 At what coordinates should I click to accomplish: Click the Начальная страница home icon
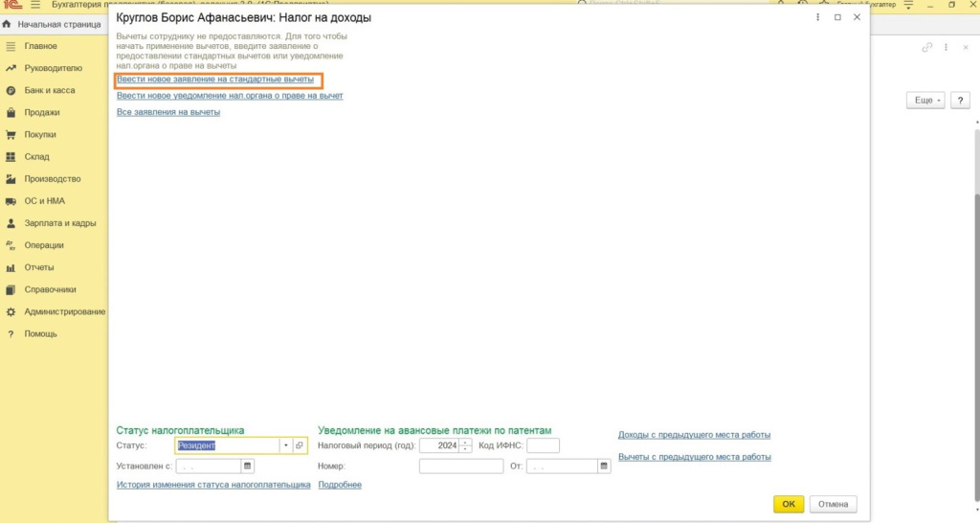pyautogui.click(x=7, y=23)
